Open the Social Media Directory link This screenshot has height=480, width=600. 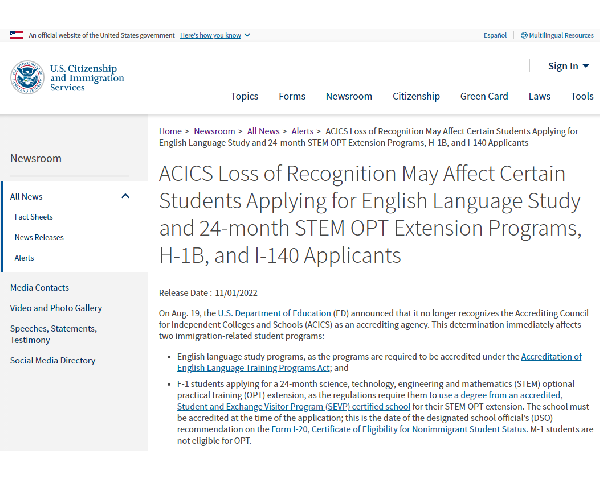[x=53, y=360]
